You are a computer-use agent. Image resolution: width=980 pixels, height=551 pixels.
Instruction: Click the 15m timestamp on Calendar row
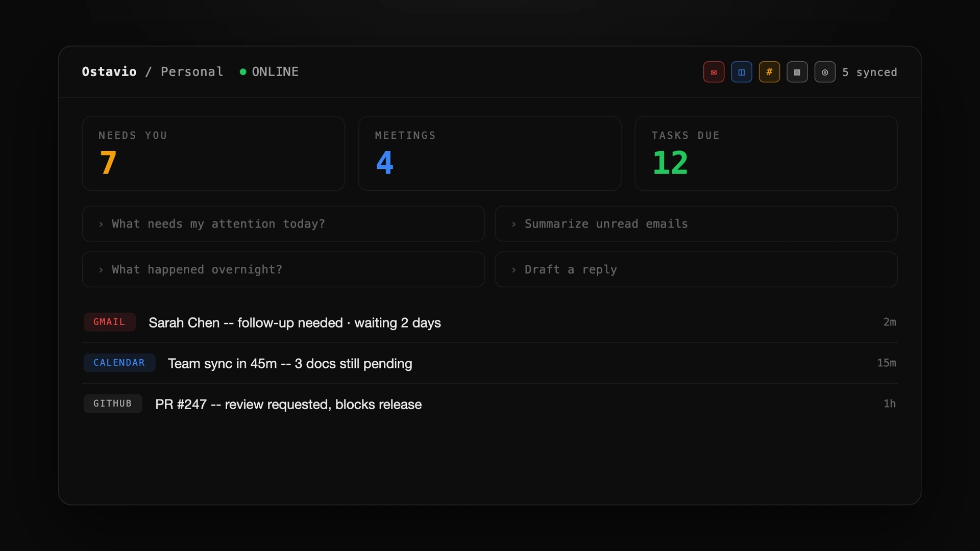click(887, 363)
